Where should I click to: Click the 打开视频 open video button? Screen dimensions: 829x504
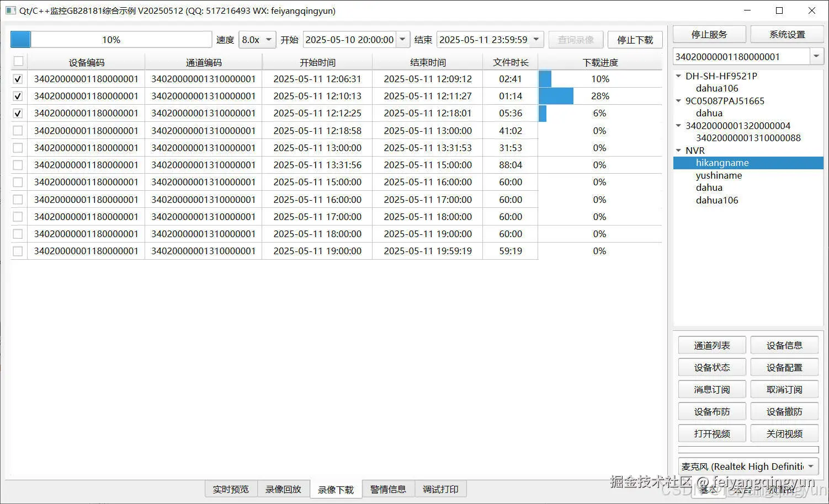[x=711, y=433]
